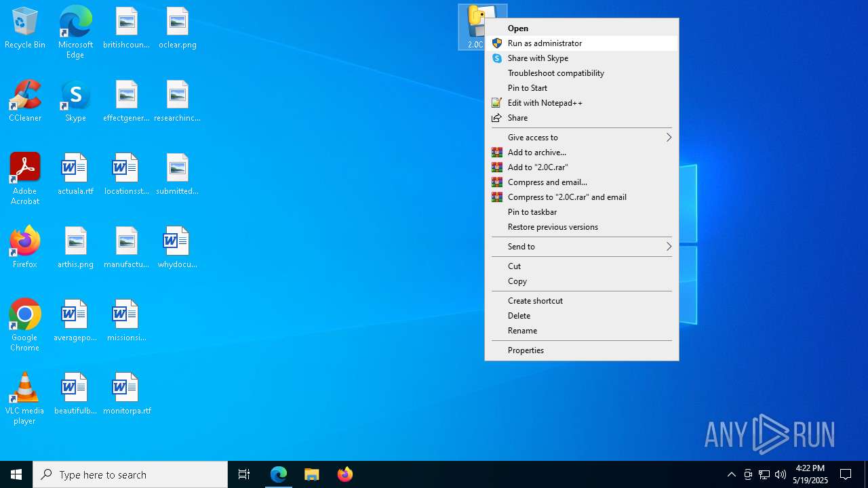Viewport: 868px width, 488px height.
Task: Choose Rename in the context menu
Action: (x=582, y=331)
